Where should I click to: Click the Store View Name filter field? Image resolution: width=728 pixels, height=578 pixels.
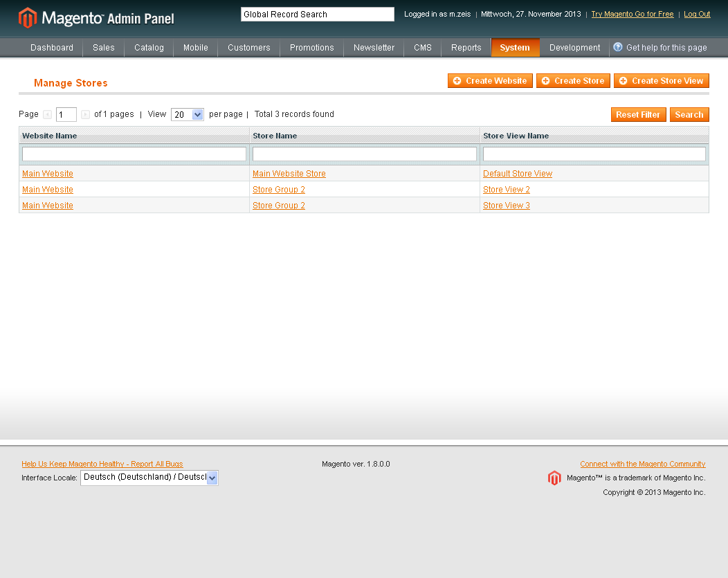(x=594, y=154)
